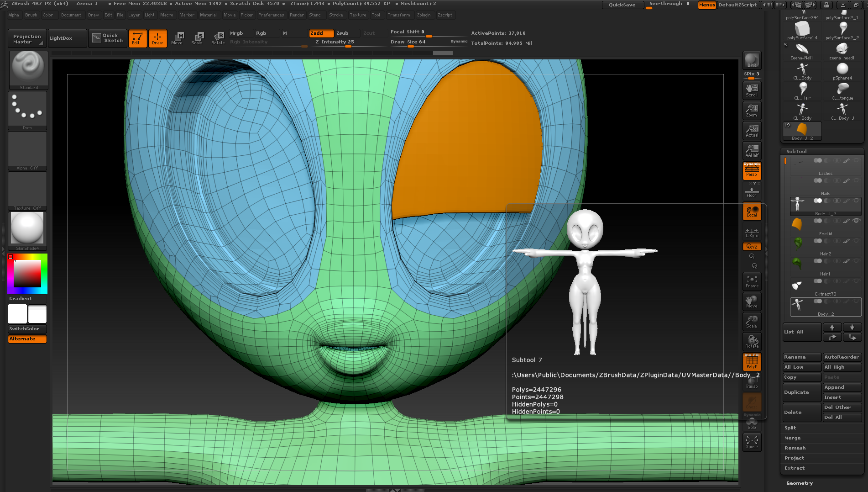Open the Projection Master dropdown

(27, 39)
